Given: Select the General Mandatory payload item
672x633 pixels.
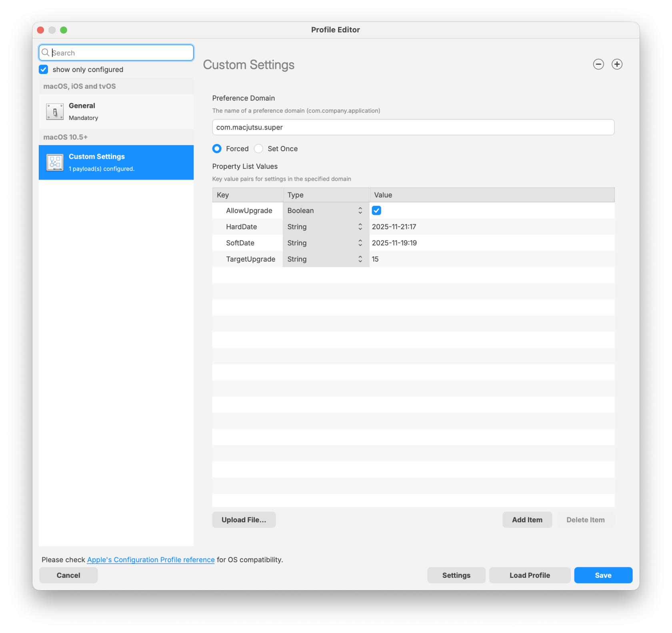Looking at the screenshot, I should (116, 112).
